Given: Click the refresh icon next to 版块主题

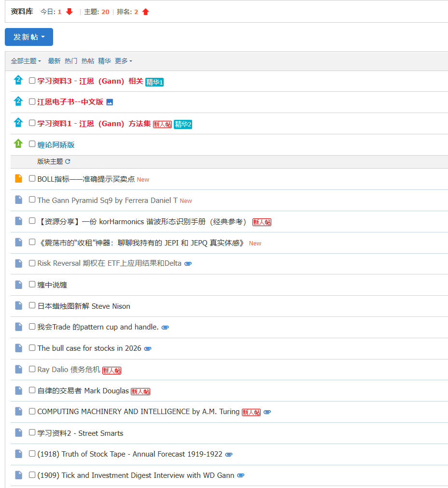Looking at the screenshot, I should 68,161.
